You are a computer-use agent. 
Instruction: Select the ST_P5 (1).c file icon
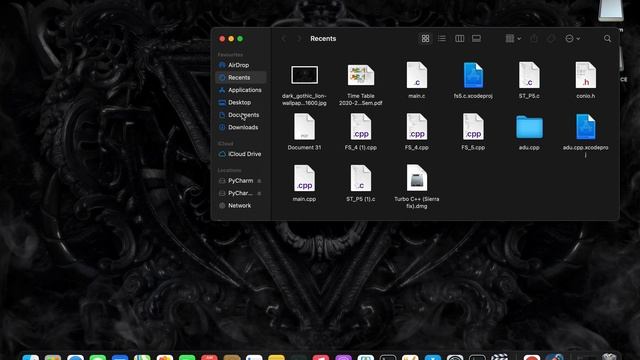click(x=361, y=178)
